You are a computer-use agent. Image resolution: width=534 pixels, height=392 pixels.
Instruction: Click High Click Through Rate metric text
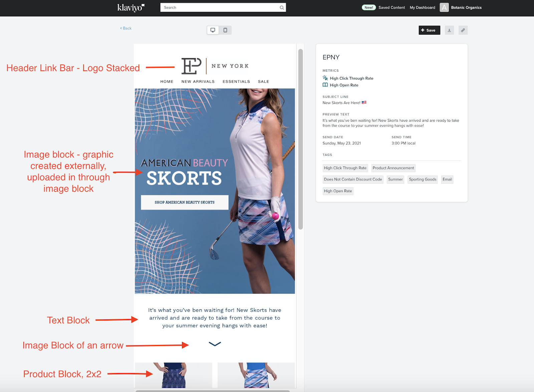tap(351, 78)
